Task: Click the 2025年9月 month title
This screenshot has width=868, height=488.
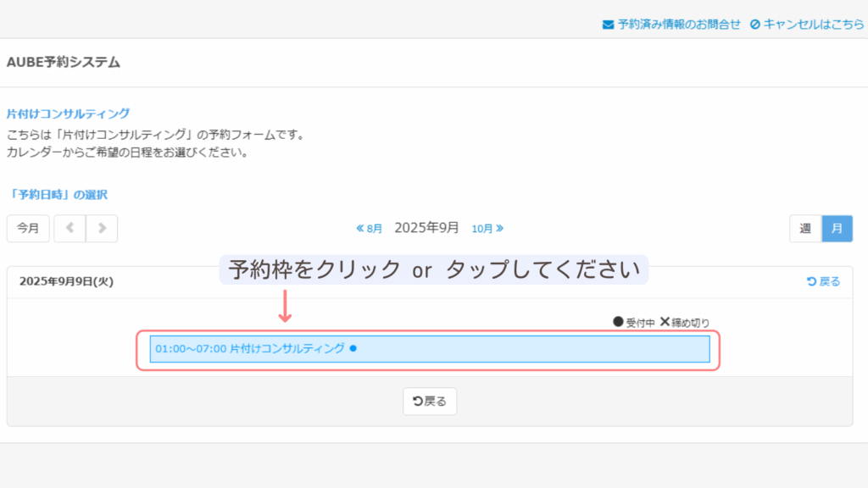Action: pyautogui.click(x=426, y=228)
